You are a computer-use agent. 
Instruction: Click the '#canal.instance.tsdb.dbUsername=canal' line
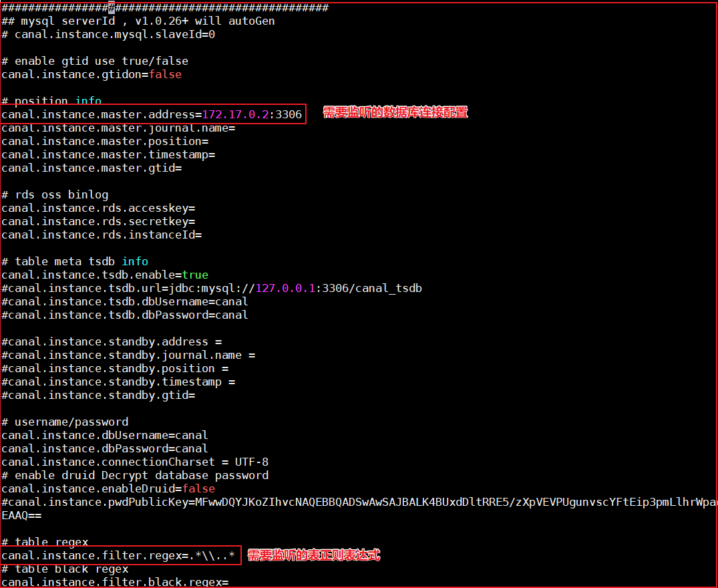click(x=125, y=301)
